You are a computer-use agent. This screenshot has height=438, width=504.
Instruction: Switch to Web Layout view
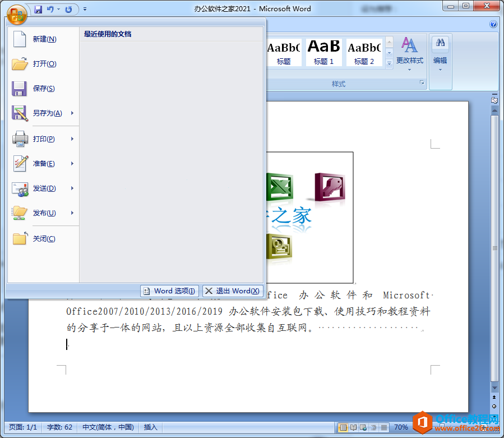pos(363,427)
